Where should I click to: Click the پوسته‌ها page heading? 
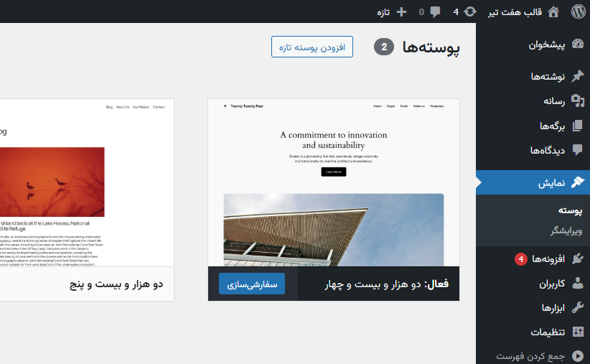[x=431, y=47]
